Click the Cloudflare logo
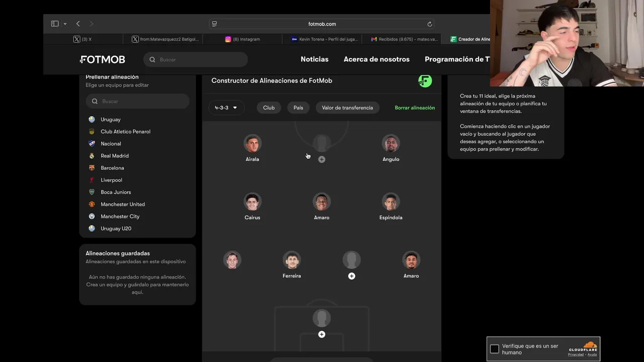The height and width of the screenshot is (362, 644). pos(583,347)
